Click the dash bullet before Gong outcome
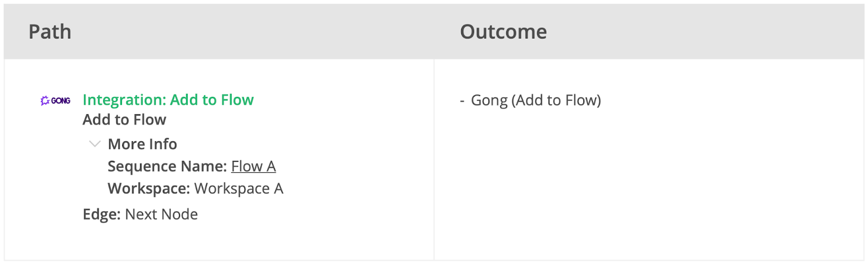The image size is (868, 265). click(462, 101)
